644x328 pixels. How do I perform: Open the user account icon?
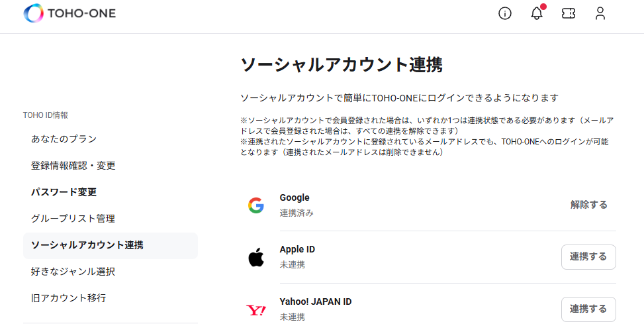coord(600,13)
